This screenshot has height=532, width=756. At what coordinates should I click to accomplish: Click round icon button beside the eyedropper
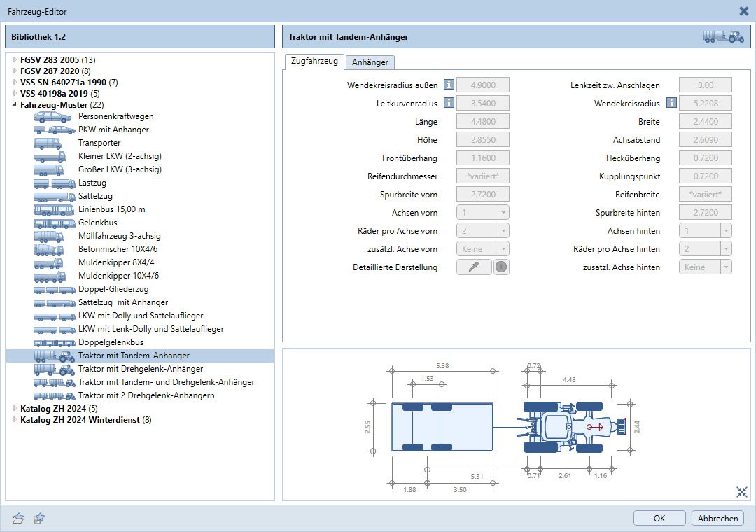point(501,267)
